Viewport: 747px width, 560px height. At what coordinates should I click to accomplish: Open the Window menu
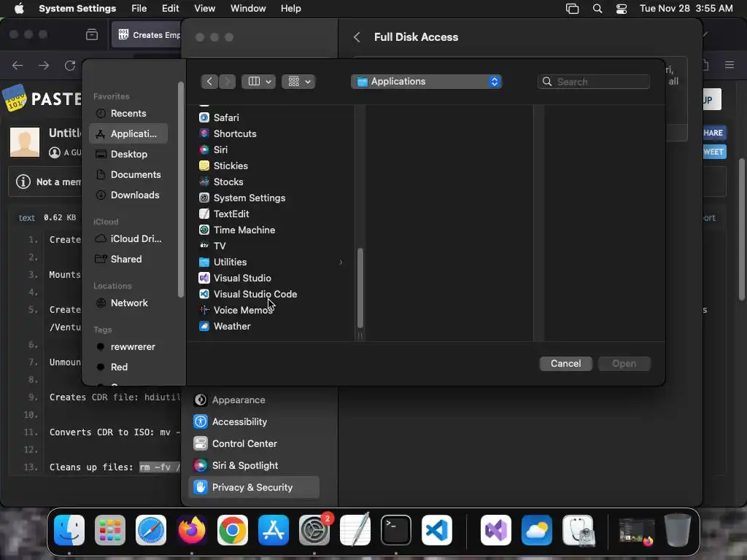[x=248, y=9]
